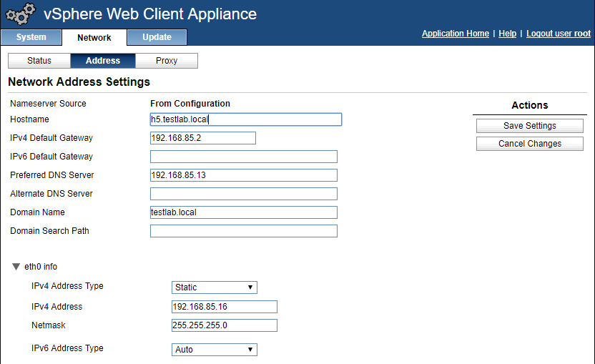Select the Address sub-tab
The height and width of the screenshot is (364, 595).
pyautogui.click(x=103, y=61)
